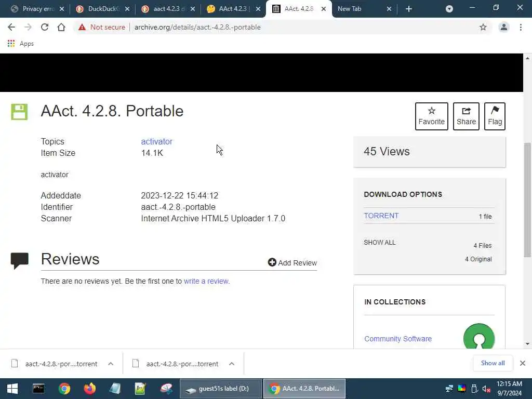
Task: Click the scrollbar down arrow
Action: pyautogui.click(x=527, y=344)
